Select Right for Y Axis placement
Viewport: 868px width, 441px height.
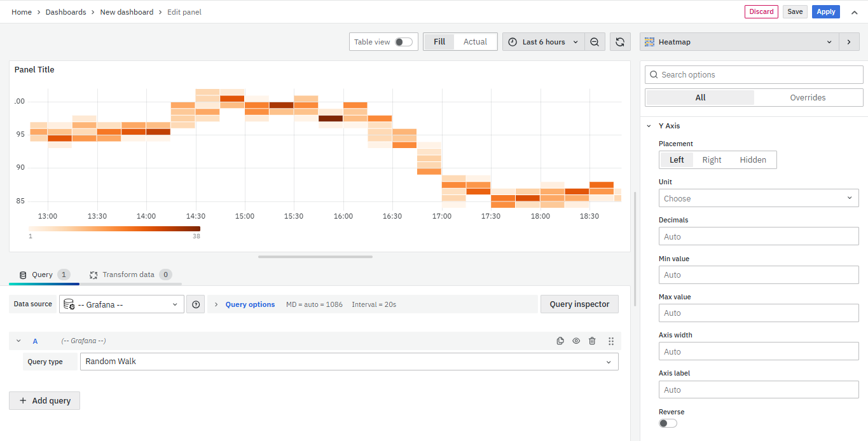click(x=712, y=160)
